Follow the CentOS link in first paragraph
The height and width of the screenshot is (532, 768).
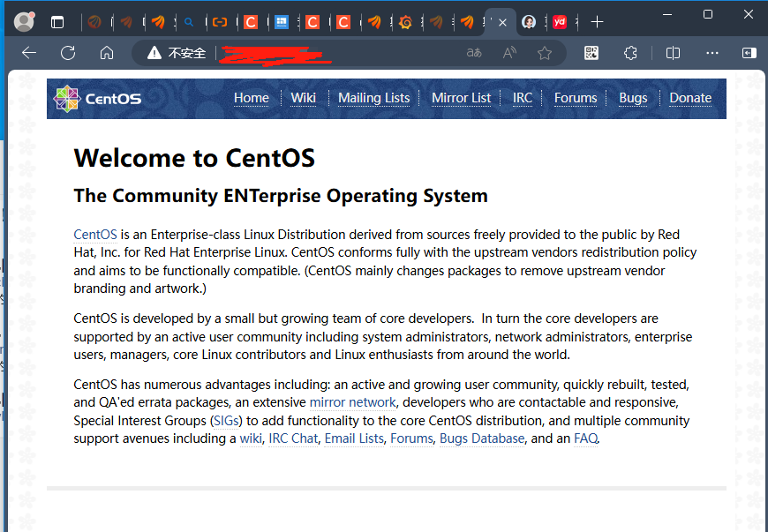pyautogui.click(x=95, y=235)
